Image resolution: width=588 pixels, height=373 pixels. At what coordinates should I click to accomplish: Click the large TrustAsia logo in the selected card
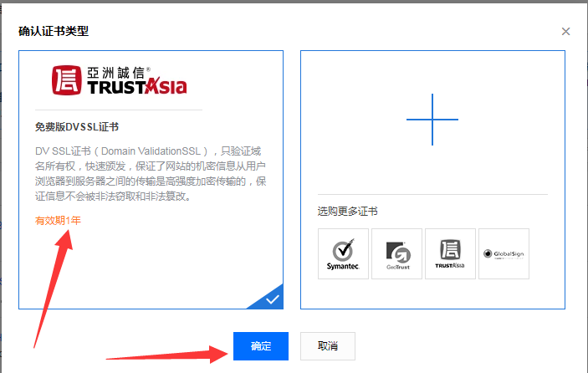(119, 81)
